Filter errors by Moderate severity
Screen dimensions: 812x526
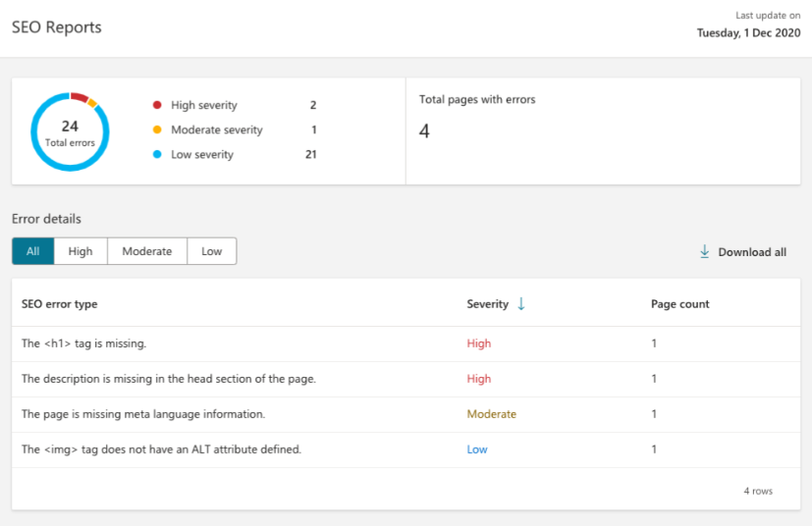(x=146, y=251)
